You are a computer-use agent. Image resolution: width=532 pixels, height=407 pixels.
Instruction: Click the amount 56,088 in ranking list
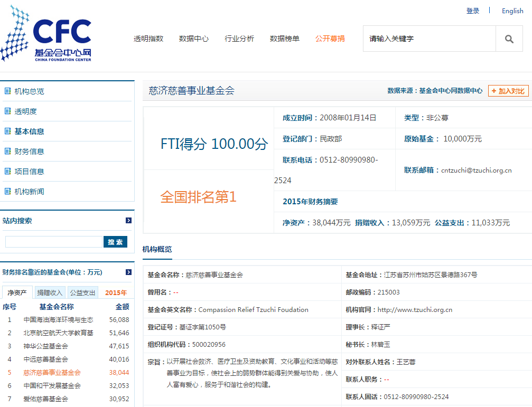(119, 319)
